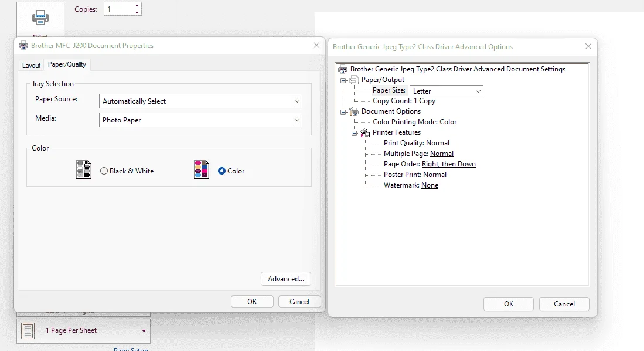Click the Print Quality Normal value
This screenshot has height=351, width=644.
pos(438,143)
